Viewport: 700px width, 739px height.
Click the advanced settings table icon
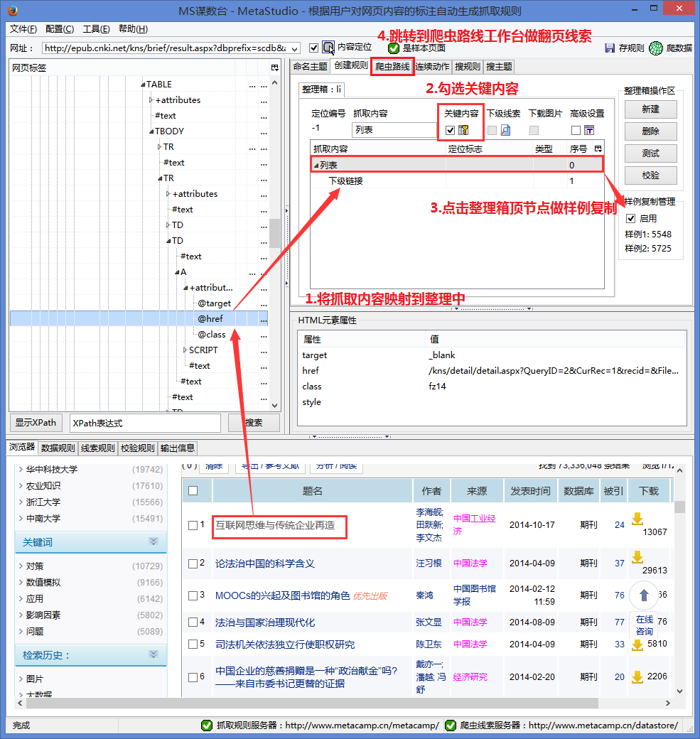pyautogui.click(x=588, y=130)
